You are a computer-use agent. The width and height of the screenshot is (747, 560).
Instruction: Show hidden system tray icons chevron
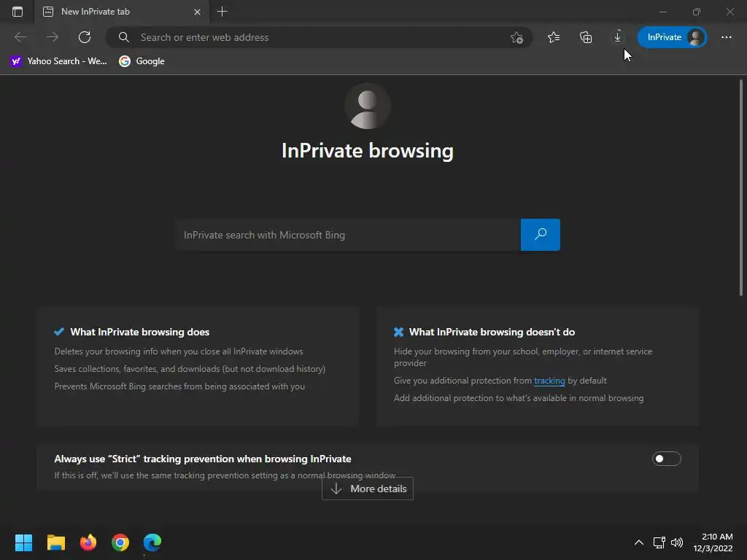click(639, 542)
